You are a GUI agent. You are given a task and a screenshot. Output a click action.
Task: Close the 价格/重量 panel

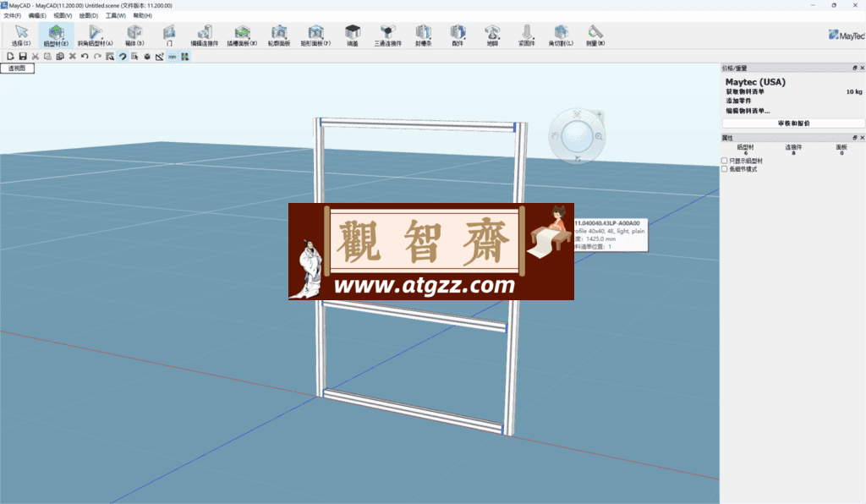(x=862, y=68)
